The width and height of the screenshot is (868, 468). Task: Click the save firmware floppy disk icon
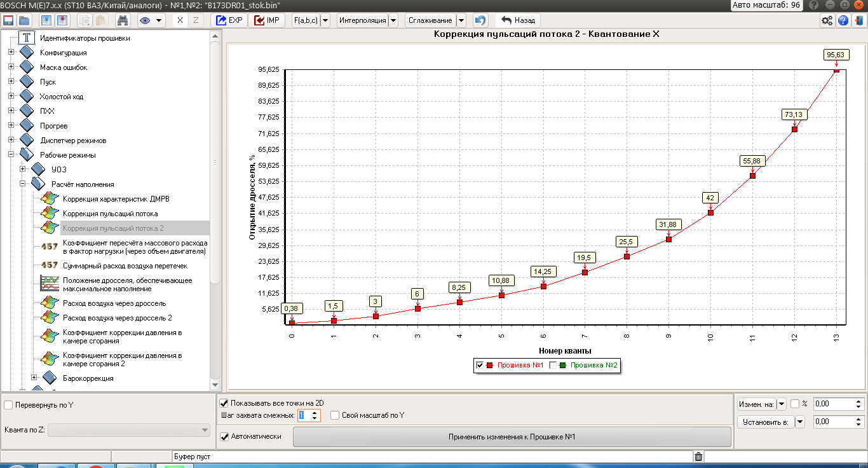pos(9,20)
